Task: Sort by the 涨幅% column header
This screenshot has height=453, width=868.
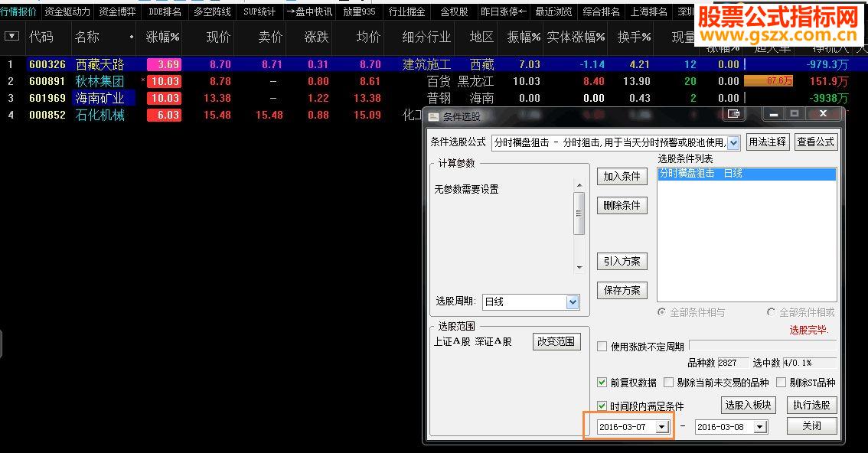Action: (162, 37)
